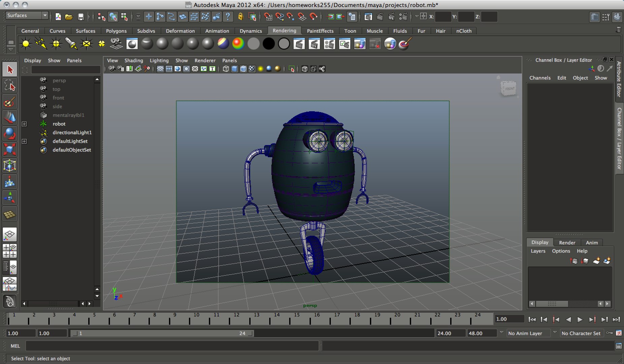Image resolution: width=624 pixels, height=364 pixels.
Task: Assign the red ramp shader sphere
Action: click(x=238, y=44)
